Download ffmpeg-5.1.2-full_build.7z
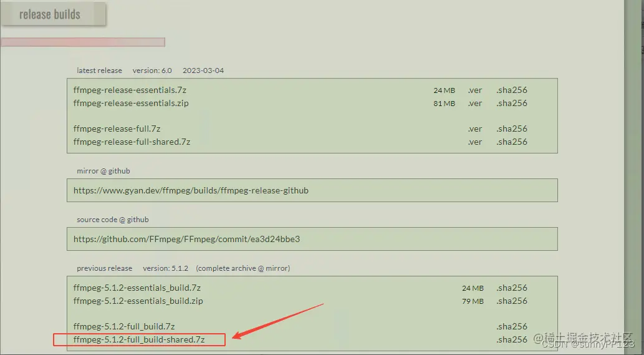 (x=124, y=327)
